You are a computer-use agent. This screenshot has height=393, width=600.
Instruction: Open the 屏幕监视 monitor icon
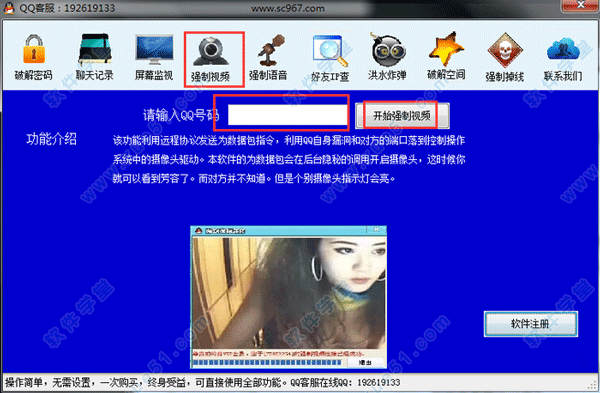(154, 49)
